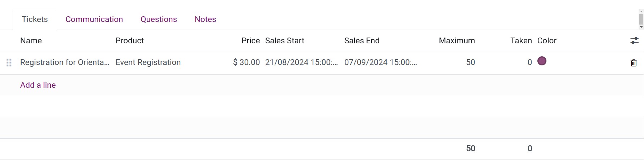
Task: Grab the ticket row drag handle
Action: (9, 62)
